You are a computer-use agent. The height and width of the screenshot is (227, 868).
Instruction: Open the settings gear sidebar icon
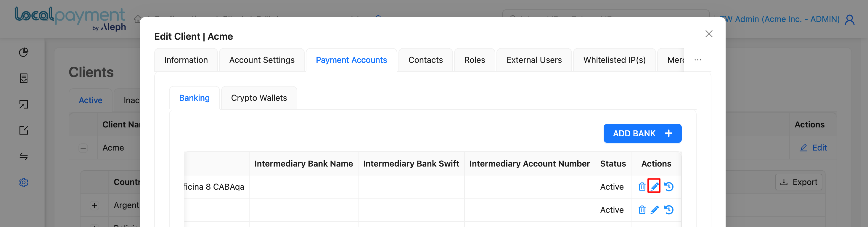point(24,183)
